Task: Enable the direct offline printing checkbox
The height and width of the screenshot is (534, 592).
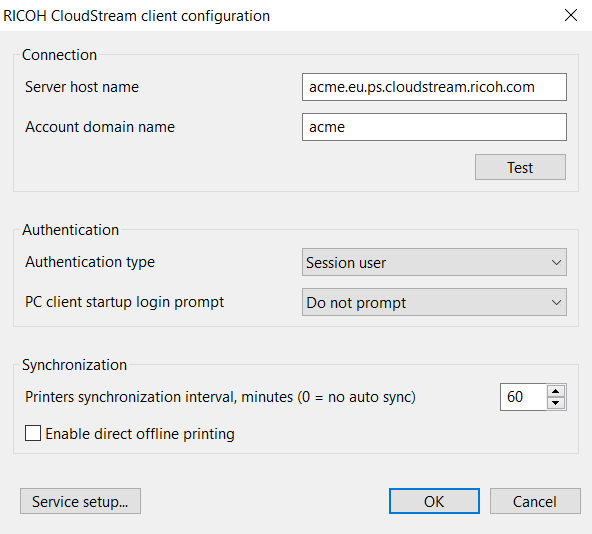Action: pyautogui.click(x=33, y=433)
